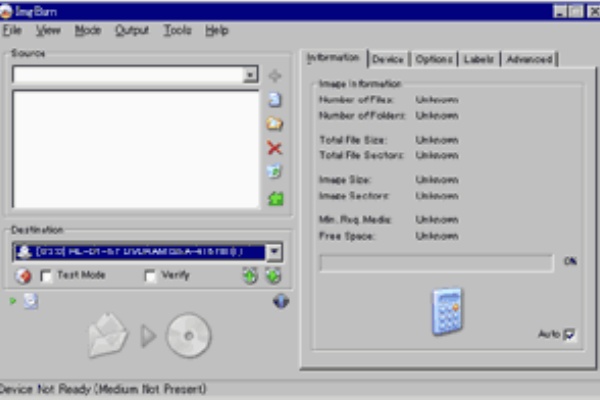
Task: Click the icon left of Test Mode
Action: [x=23, y=276]
